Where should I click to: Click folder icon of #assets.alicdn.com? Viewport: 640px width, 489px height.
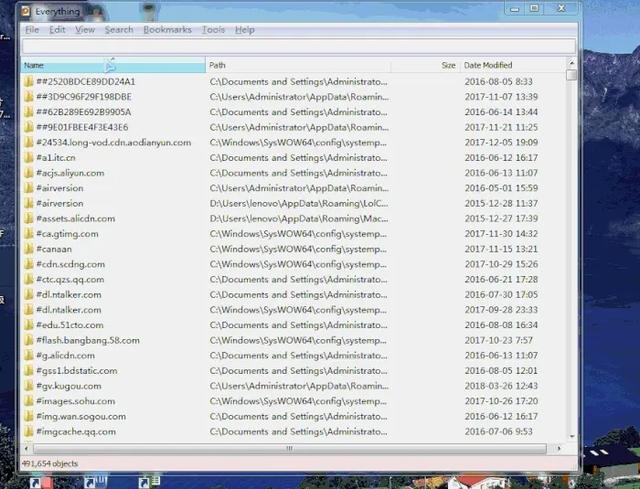(28, 218)
